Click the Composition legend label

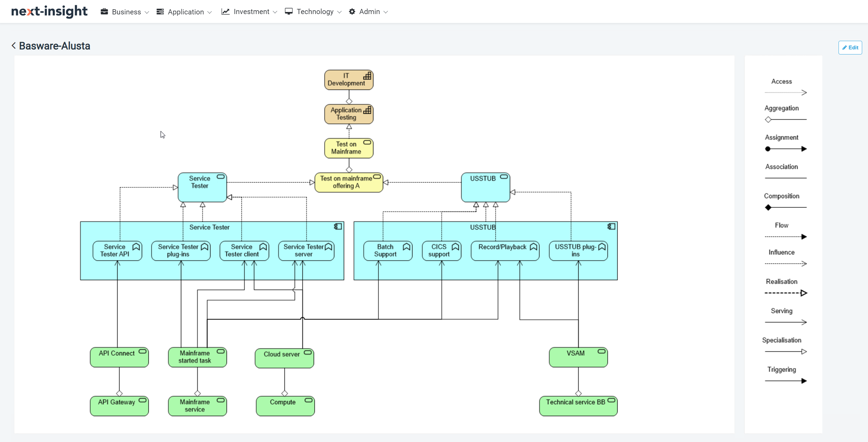point(782,196)
